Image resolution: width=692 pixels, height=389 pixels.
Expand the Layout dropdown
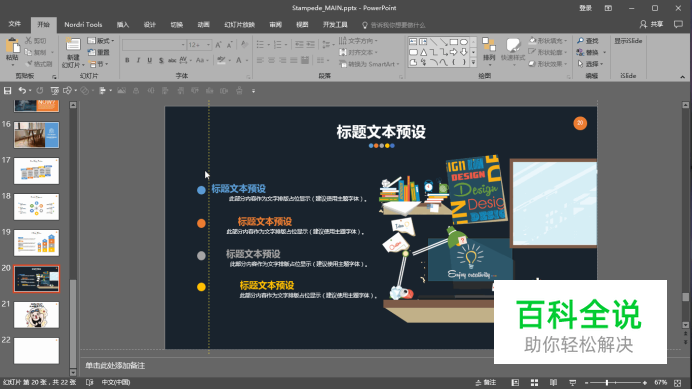pos(101,41)
